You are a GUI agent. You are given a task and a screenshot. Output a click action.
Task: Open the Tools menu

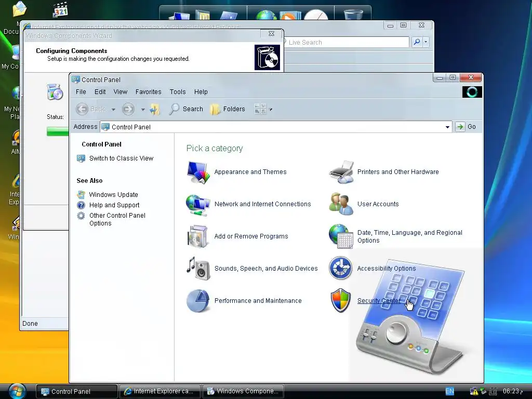[x=178, y=91]
